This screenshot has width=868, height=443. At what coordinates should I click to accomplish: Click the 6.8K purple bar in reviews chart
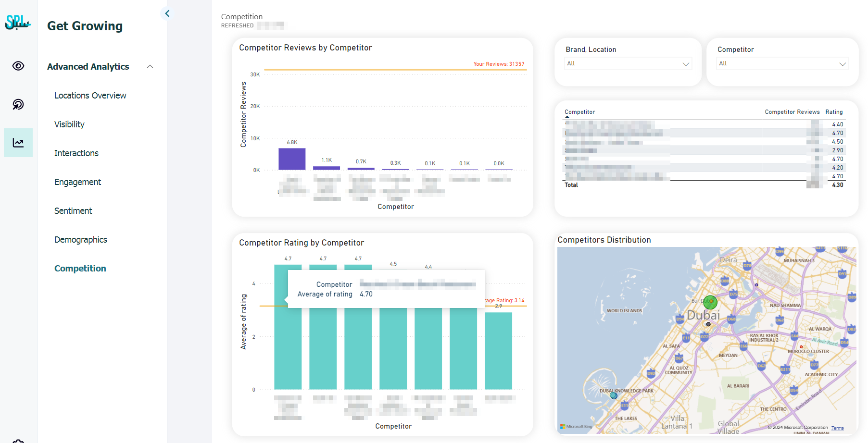[292, 159]
